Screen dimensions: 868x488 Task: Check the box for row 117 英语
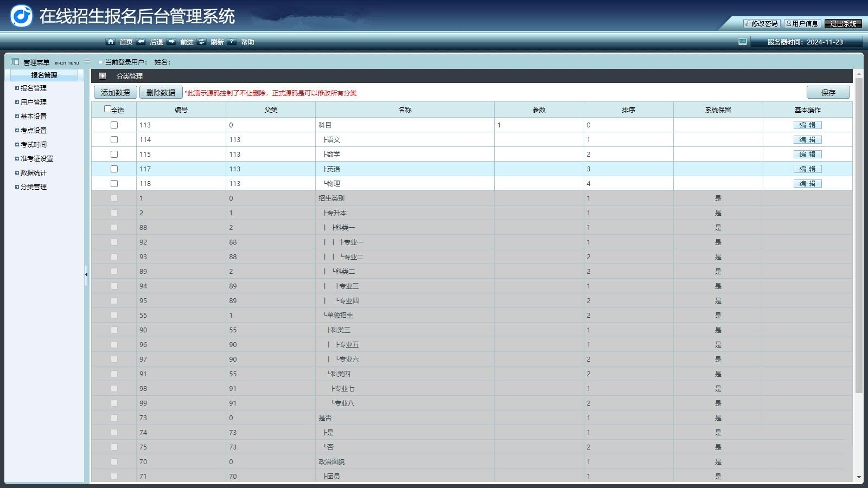[x=114, y=169]
